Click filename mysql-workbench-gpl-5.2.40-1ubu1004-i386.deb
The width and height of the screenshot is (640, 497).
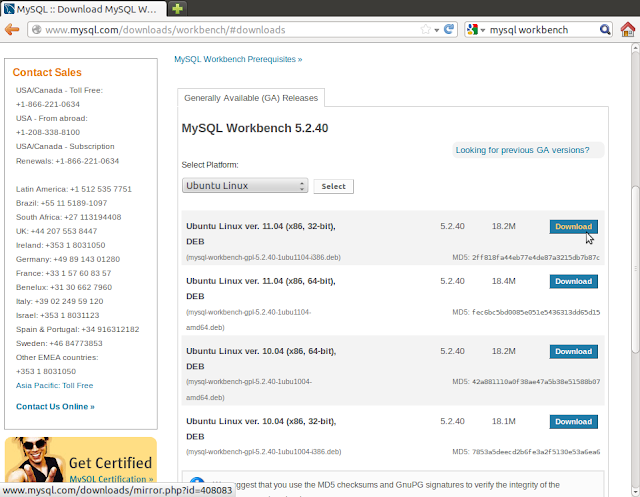(264, 452)
